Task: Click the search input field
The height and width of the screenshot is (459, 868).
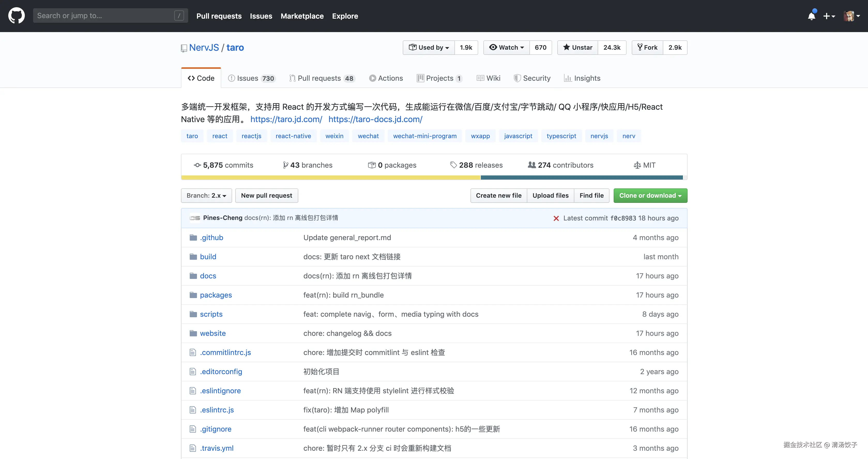Action: 110,16
